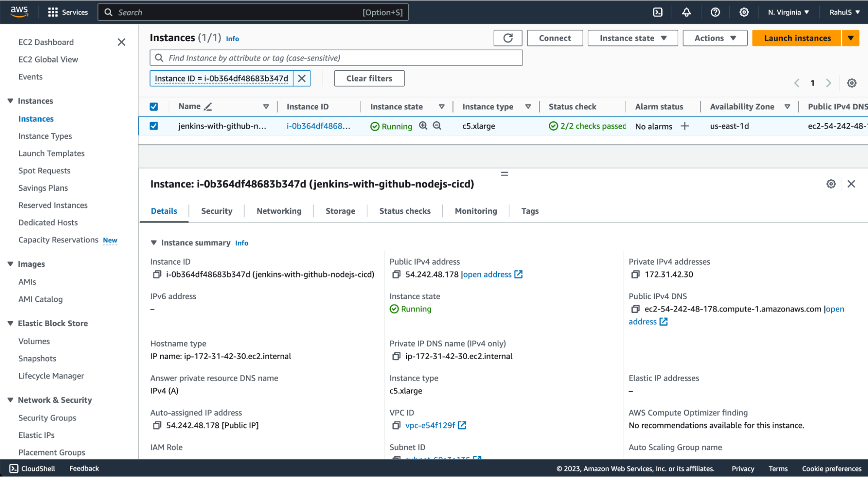
Task: Copy the Public IPv4 address
Action: pyautogui.click(x=396, y=274)
